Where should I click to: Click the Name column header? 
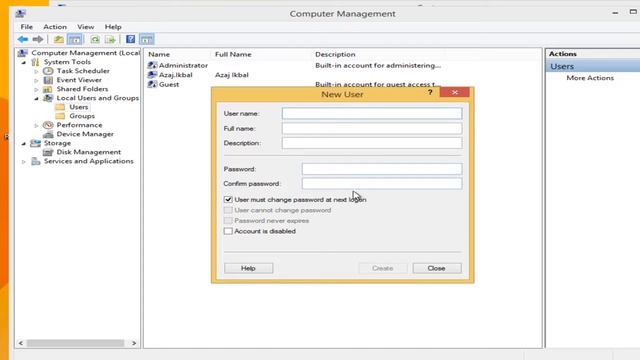point(159,54)
